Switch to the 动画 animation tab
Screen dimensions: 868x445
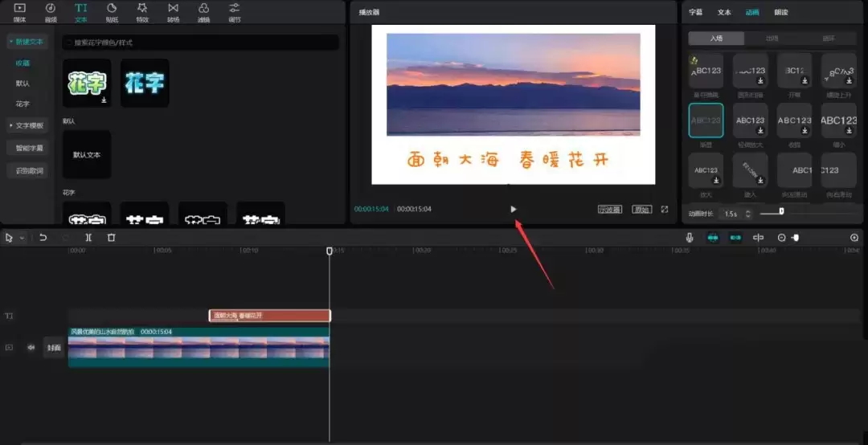(752, 12)
